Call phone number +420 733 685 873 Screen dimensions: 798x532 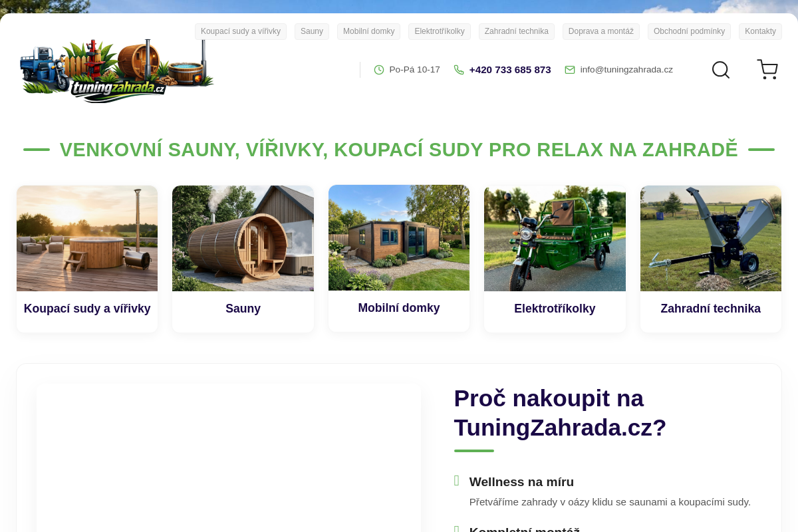pos(510,70)
